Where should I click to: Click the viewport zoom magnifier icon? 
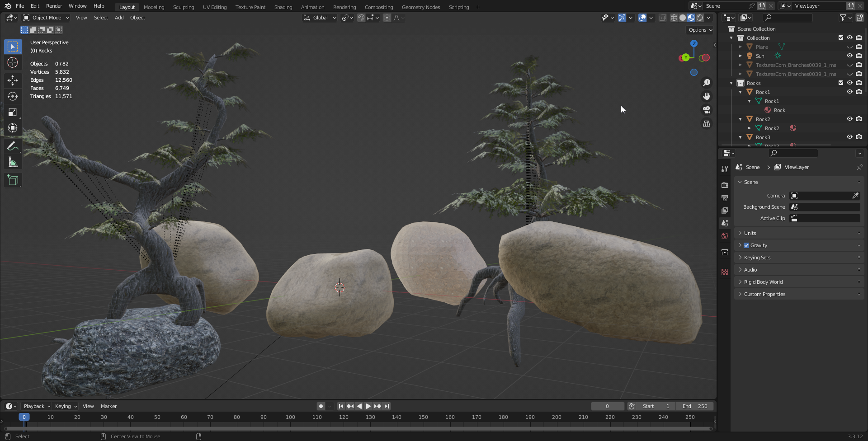707,83
